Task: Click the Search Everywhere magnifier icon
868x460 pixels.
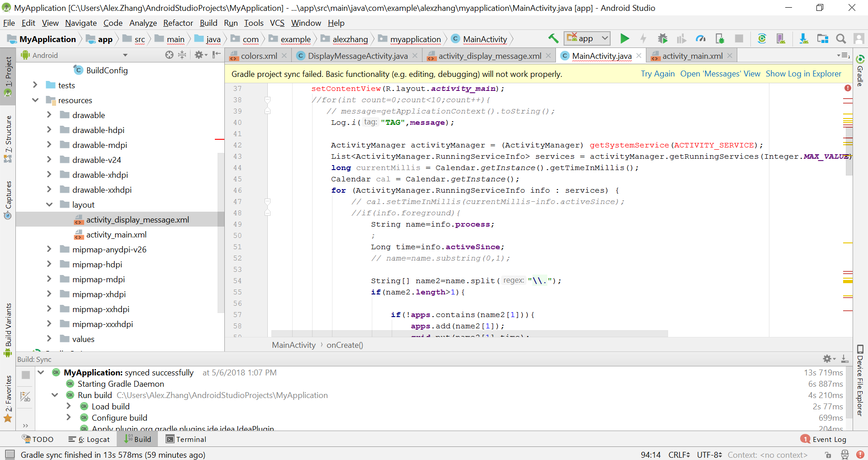Action: click(841, 39)
